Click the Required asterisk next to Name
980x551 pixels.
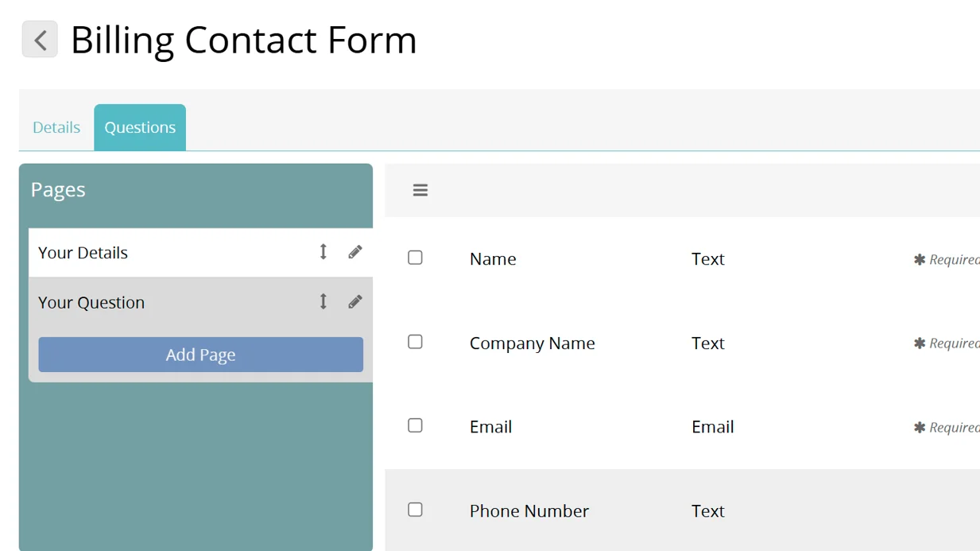click(x=919, y=258)
